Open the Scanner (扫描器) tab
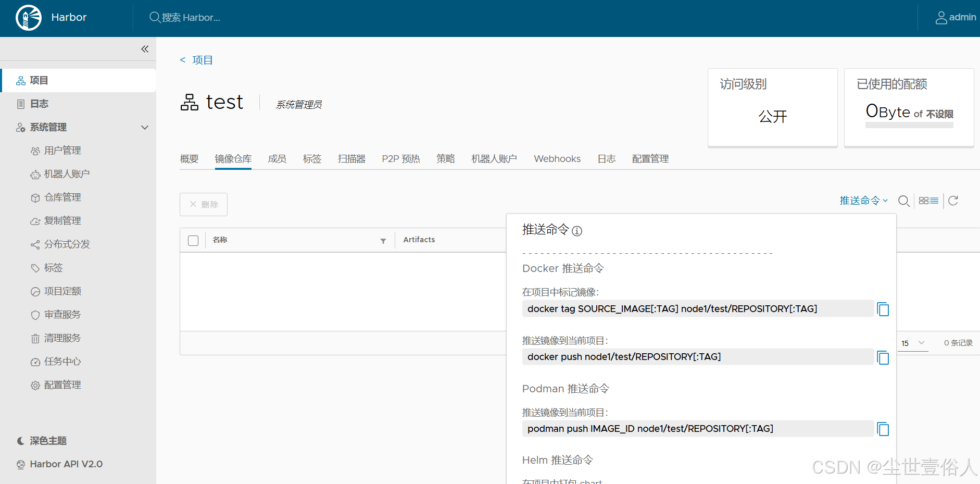 click(x=351, y=159)
